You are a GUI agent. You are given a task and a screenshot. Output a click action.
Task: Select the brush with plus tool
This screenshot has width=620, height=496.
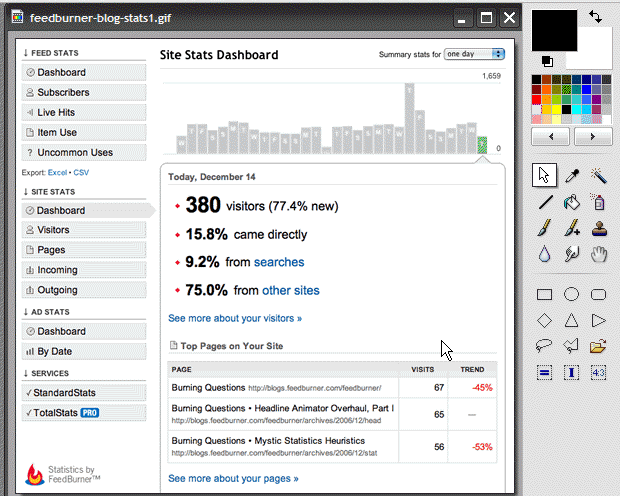point(572,228)
